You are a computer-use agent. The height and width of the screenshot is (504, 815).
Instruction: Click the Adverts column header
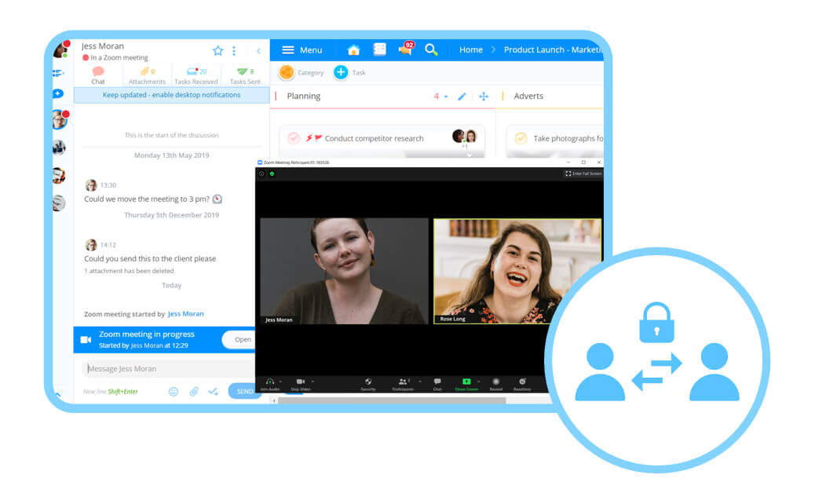pos(528,96)
